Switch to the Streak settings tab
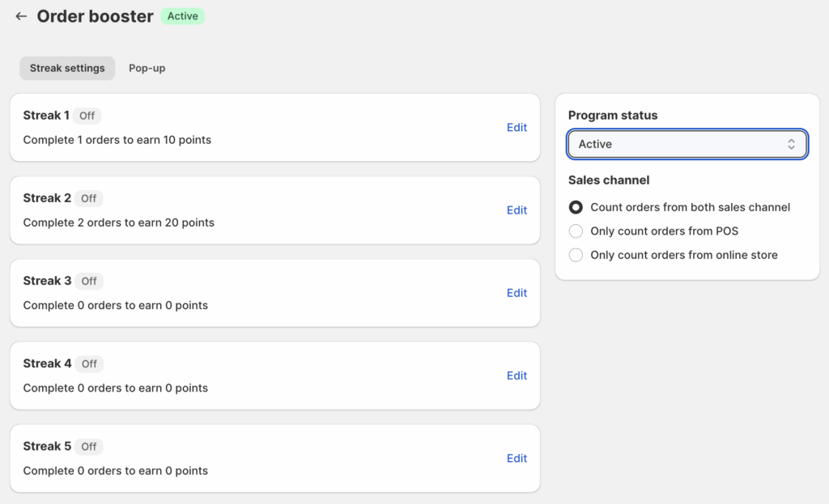Image resolution: width=829 pixels, height=504 pixels. tap(67, 68)
